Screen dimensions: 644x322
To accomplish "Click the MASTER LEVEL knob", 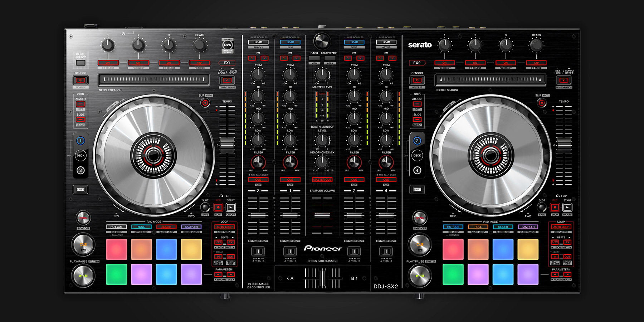I will (x=322, y=74).
